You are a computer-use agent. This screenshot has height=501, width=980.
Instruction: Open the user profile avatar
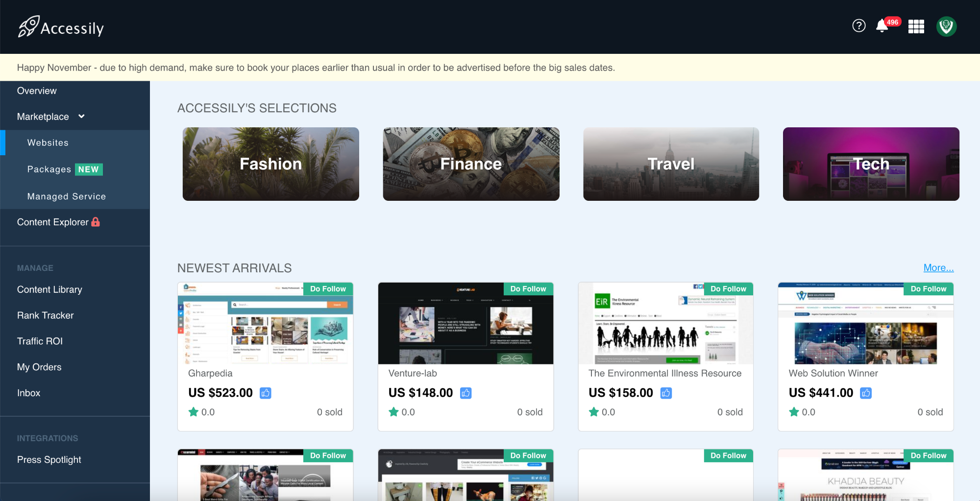click(x=946, y=26)
